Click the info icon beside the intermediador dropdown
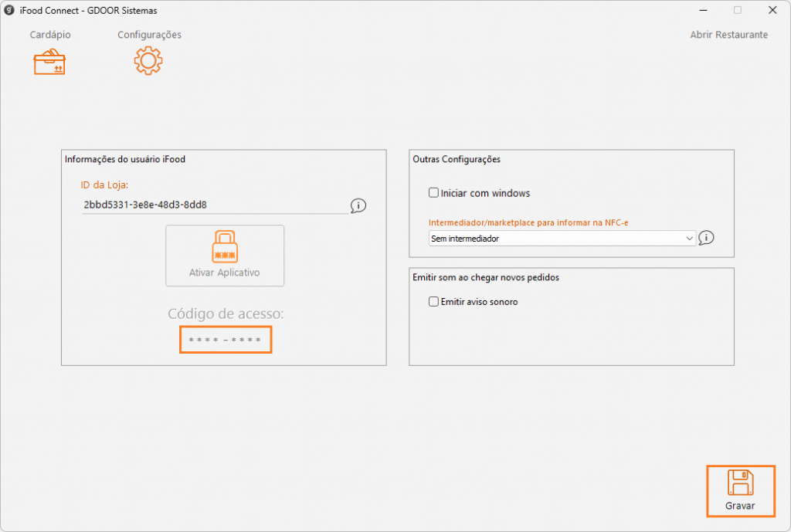This screenshot has height=532, width=791. 706,238
